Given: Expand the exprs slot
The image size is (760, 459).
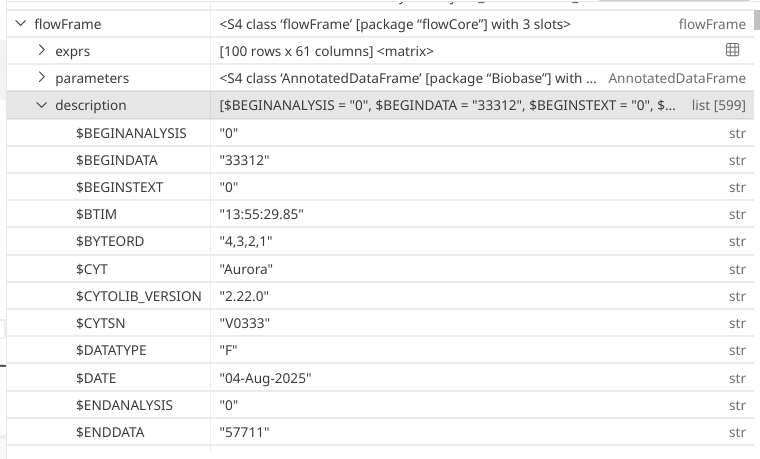Looking at the screenshot, I should coord(41,51).
